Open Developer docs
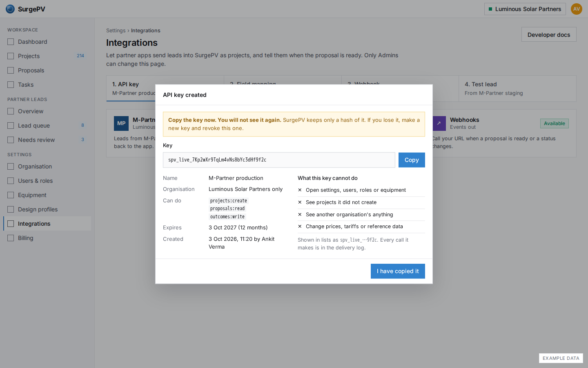 pyautogui.click(x=549, y=35)
